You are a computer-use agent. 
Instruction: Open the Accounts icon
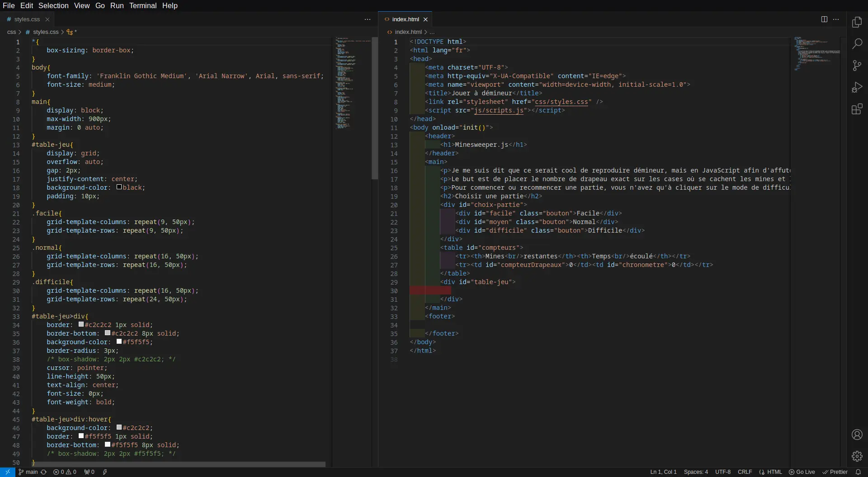pos(857,435)
